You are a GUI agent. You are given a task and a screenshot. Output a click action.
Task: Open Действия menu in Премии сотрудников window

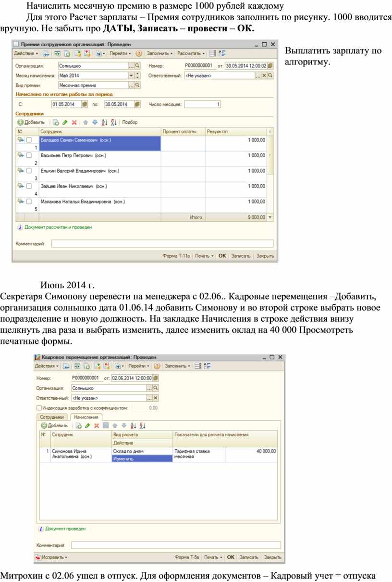pos(26,53)
